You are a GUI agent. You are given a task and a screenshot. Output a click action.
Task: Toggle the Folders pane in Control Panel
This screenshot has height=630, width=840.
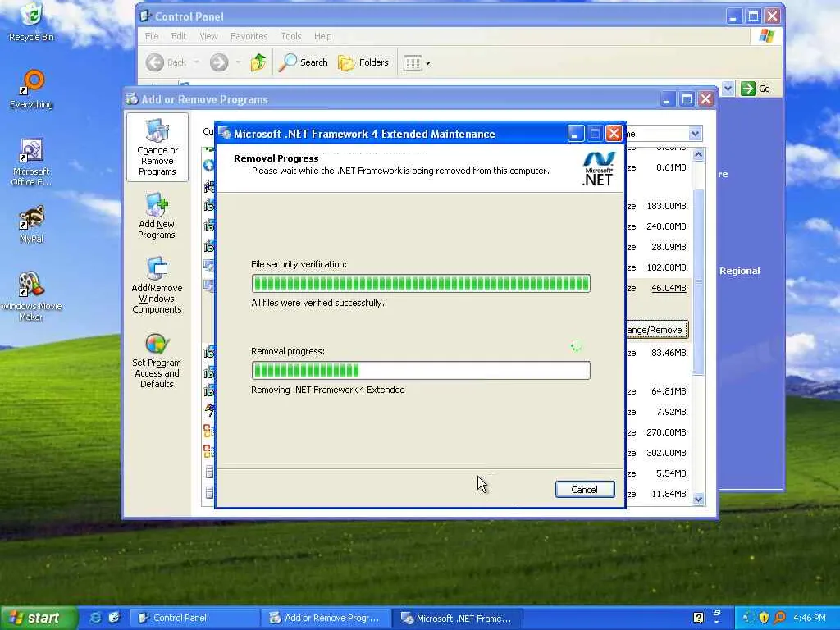tap(363, 62)
